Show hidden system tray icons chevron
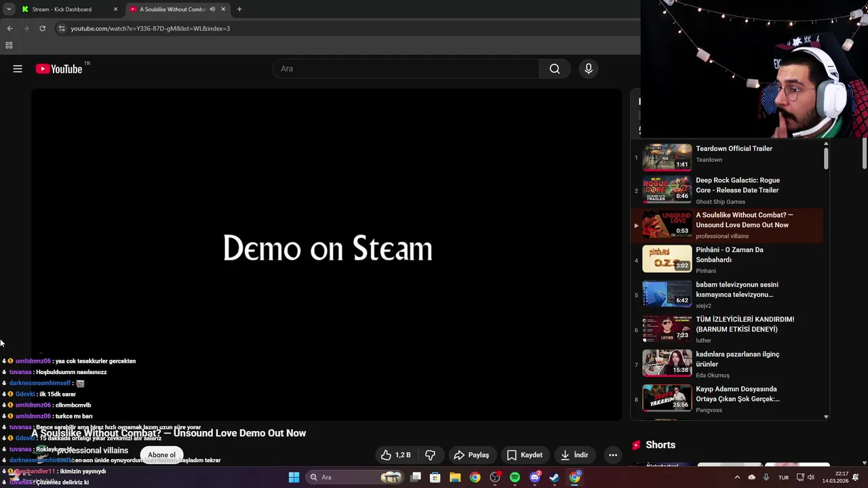868x488 pixels. tap(737, 477)
